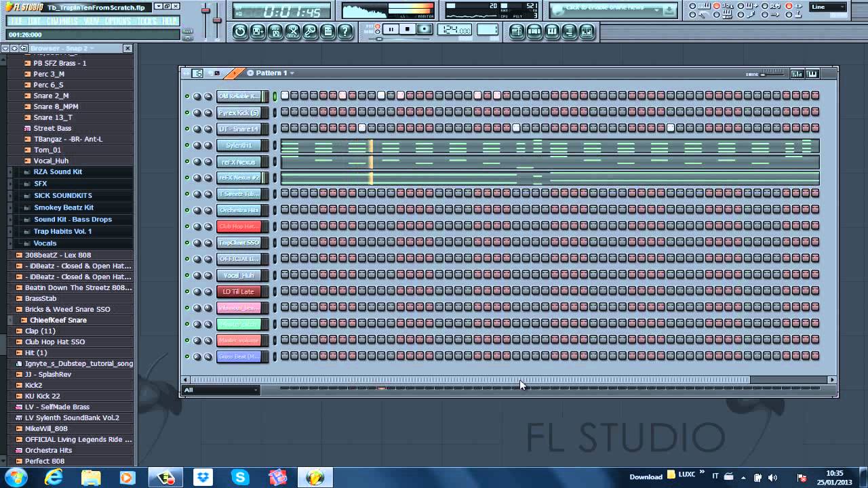Open the EDIT menu
Screen dimensions: 868x488
tap(35, 21)
